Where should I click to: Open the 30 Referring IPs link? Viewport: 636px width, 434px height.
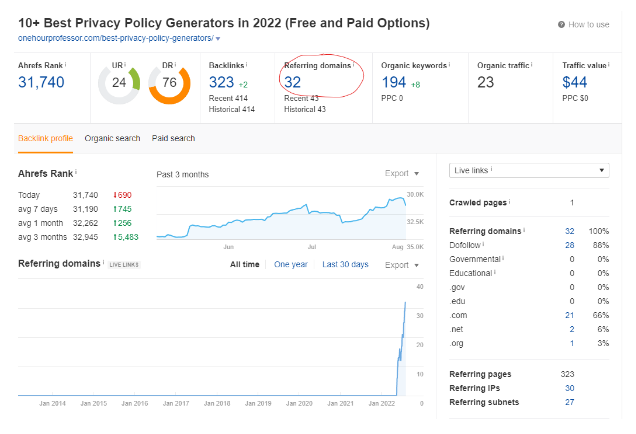tap(569, 388)
